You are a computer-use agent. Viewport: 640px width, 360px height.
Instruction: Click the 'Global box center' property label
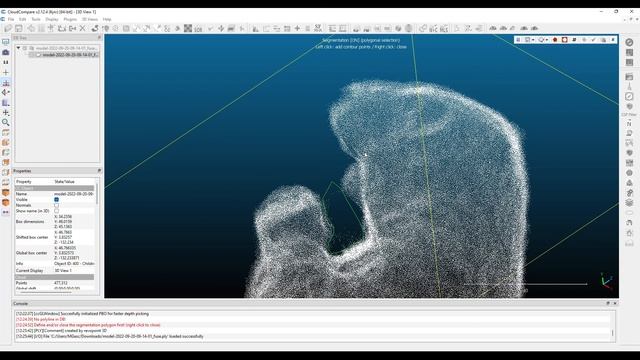(x=31, y=253)
